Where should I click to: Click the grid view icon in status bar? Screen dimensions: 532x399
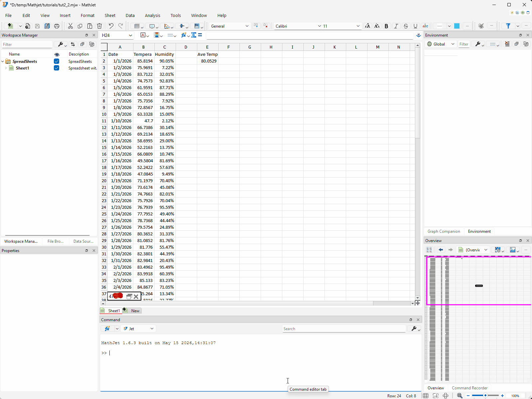(426, 396)
